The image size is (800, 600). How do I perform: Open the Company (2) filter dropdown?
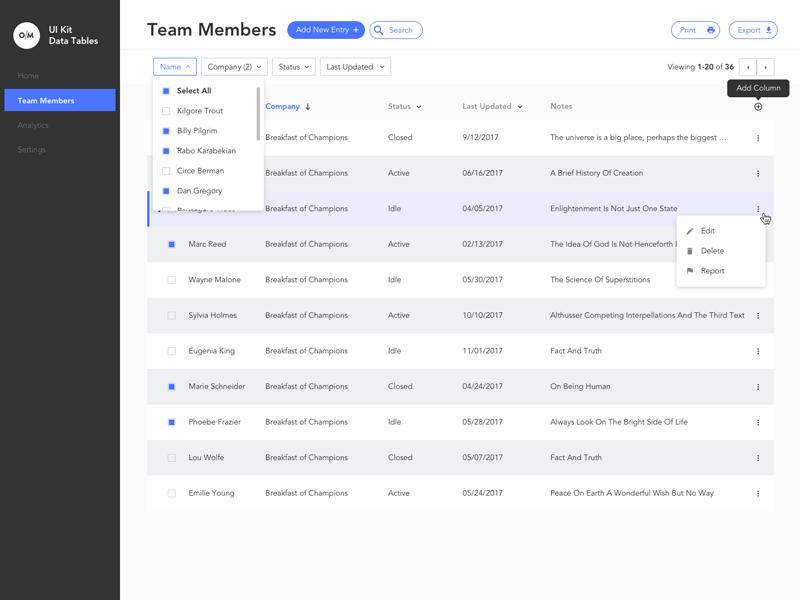pos(234,67)
